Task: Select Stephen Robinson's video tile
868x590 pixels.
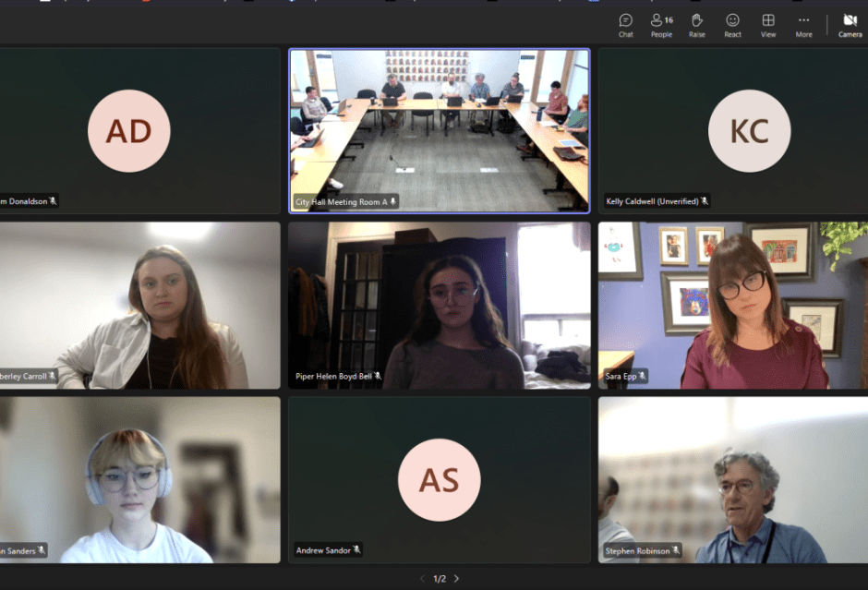Action: (x=733, y=480)
